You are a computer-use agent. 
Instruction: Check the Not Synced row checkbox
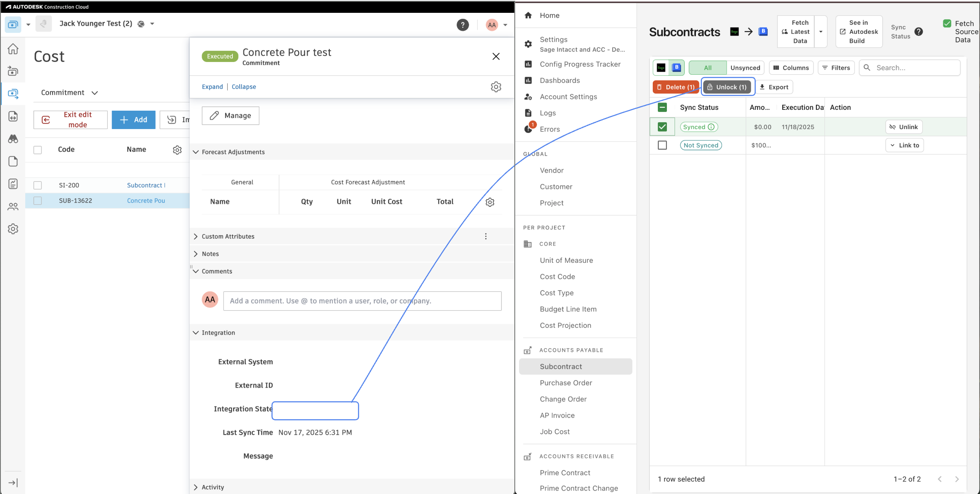(x=662, y=145)
